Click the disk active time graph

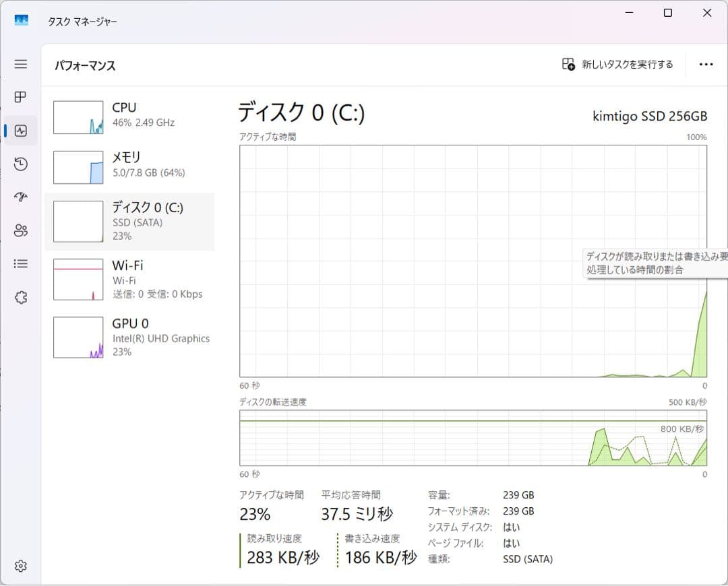[472, 263]
